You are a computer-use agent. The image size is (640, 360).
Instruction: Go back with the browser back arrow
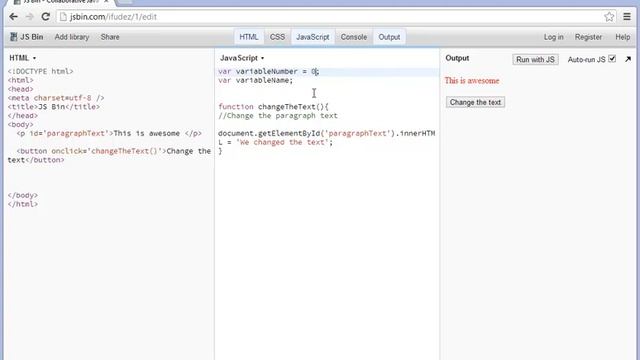(x=13, y=17)
